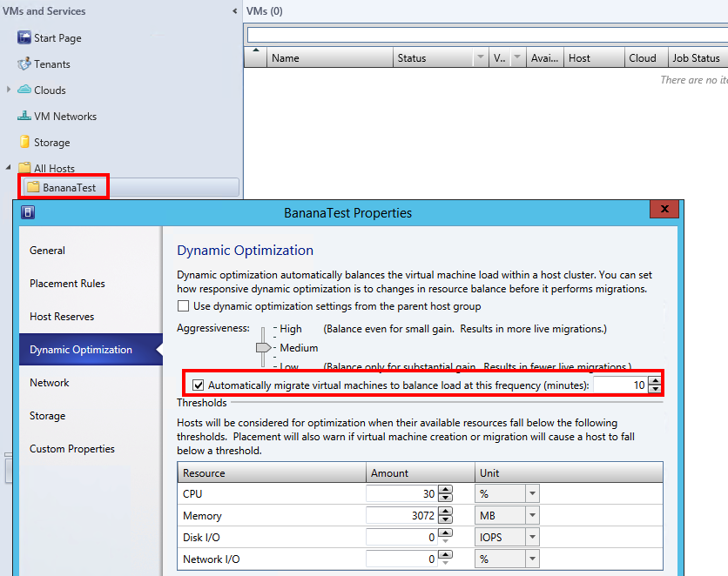728x576 pixels.
Task: Open the Disk I/O unit dropdown
Action: (x=532, y=537)
